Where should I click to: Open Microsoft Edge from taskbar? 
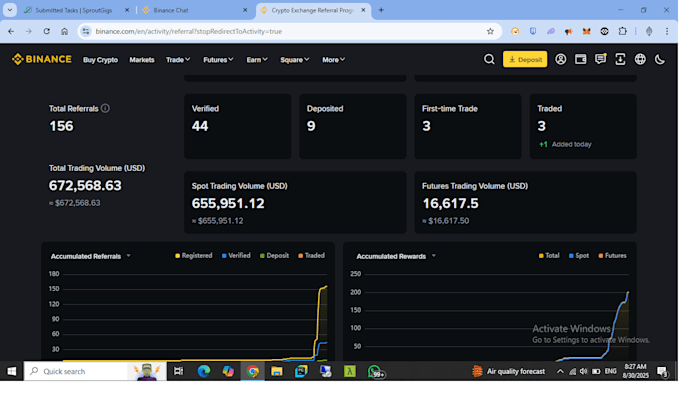tap(203, 371)
